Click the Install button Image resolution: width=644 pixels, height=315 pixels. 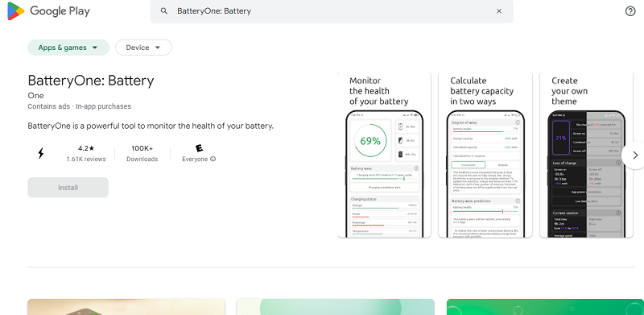coord(68,188)
